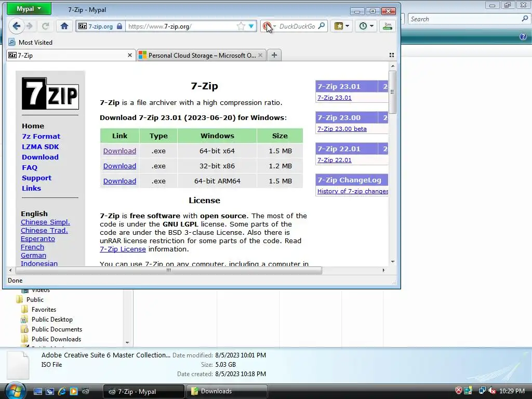The width and height of the screenshot is (532, 399).
Task: Go to the browser Home page icon
Action: click(64, 26)
